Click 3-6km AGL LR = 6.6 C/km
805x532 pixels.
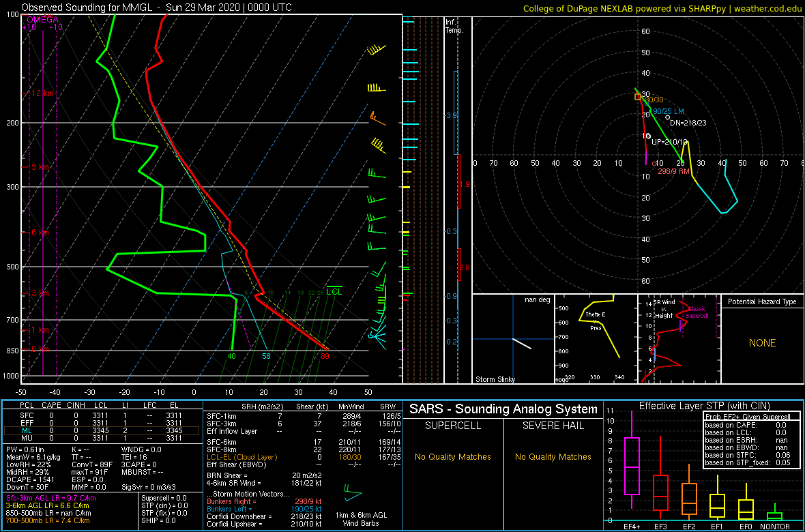48,506
